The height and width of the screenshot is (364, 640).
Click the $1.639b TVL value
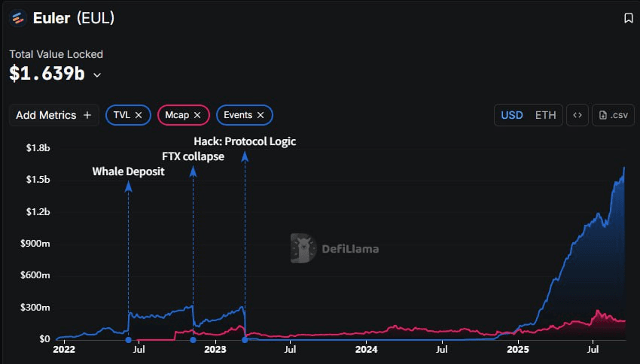click(47, 74)
